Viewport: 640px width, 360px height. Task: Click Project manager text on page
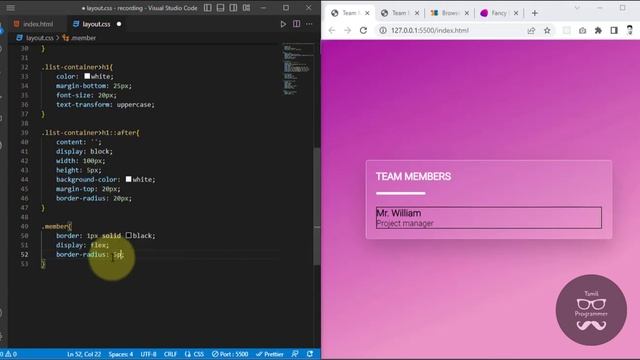click(404, 223)
